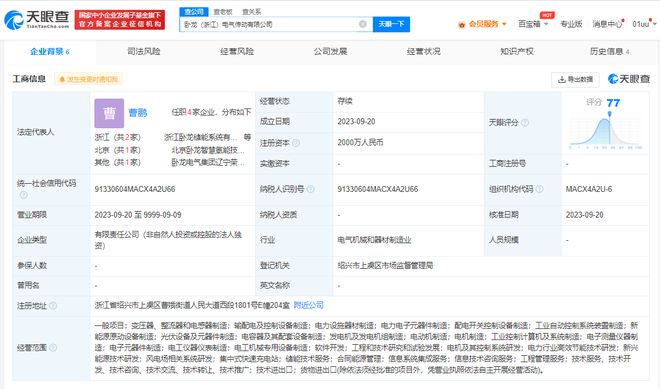Select the 查公司 search tab

(194, 11)
